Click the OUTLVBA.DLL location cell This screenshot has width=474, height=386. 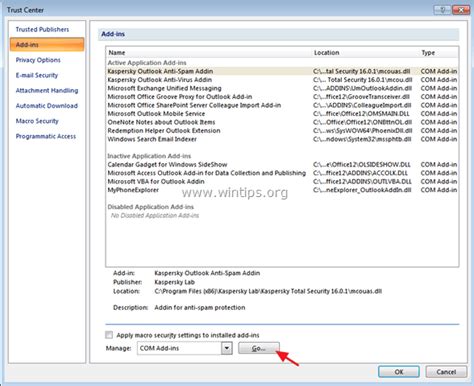(362, 182)
